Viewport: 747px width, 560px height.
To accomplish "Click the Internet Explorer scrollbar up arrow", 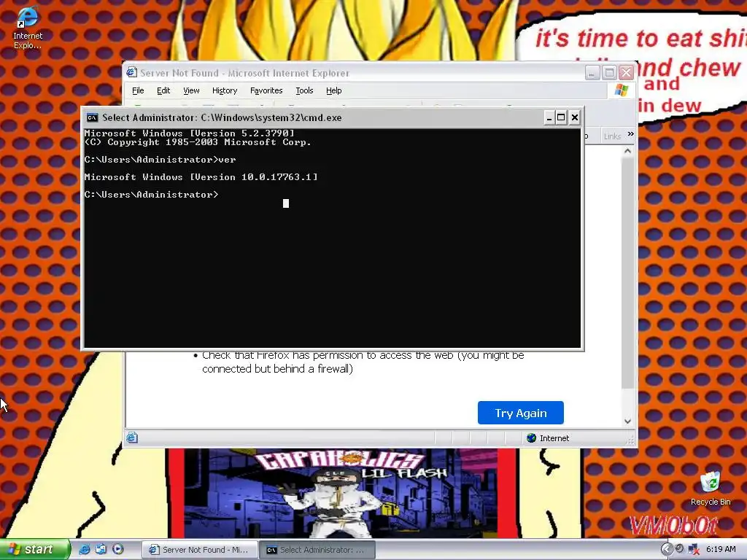I will [627, 151].
